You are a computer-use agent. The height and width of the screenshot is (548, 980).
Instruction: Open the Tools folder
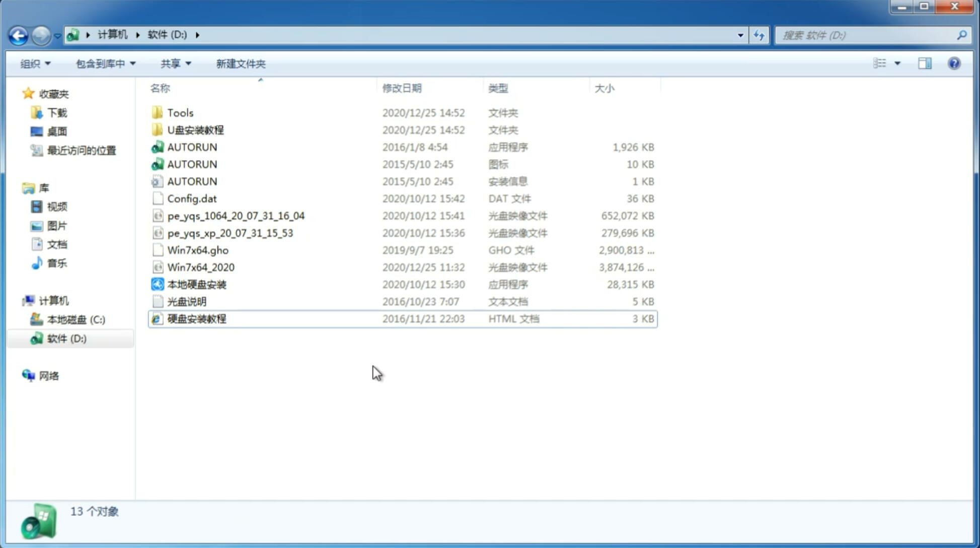point(180,112)
